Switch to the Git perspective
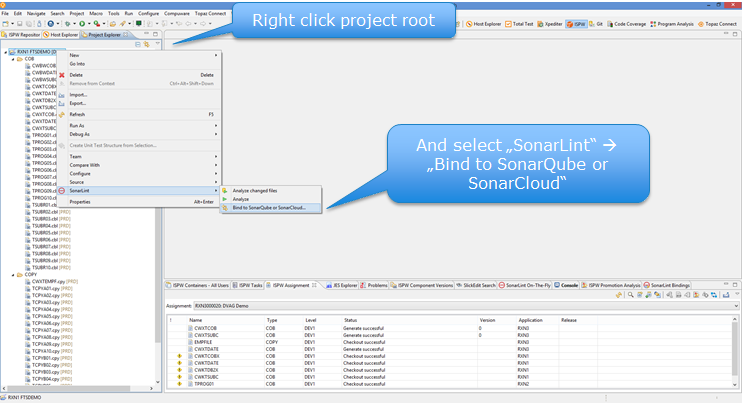Screen dimensions: 742x403 [596, 24]
